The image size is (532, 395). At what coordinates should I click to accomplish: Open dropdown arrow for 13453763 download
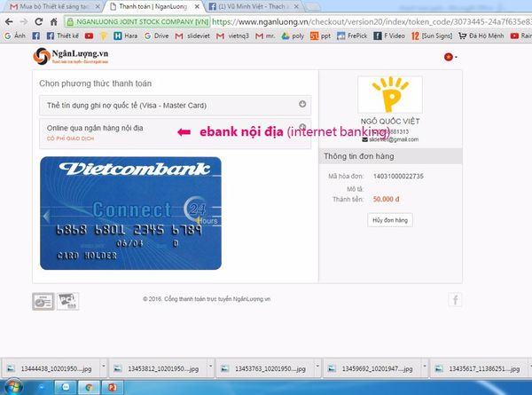coord(317,367)
